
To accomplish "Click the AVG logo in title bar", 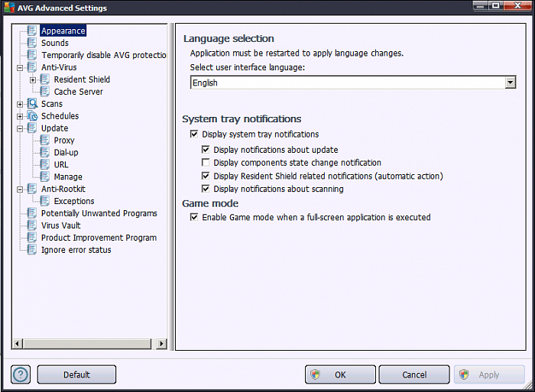I will click(9, 8).
